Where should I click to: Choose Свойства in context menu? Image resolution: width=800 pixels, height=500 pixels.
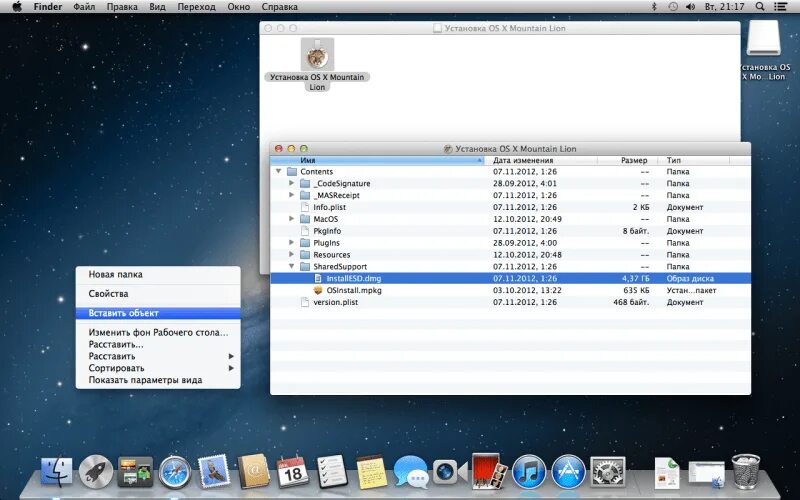(x=158, y=294)
